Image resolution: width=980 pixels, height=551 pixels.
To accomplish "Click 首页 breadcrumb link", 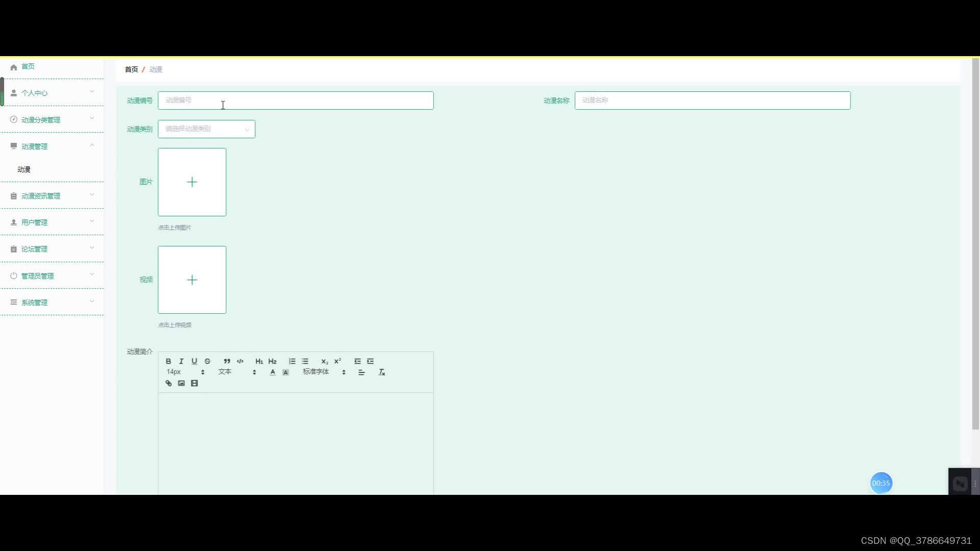I will [131, 69].
